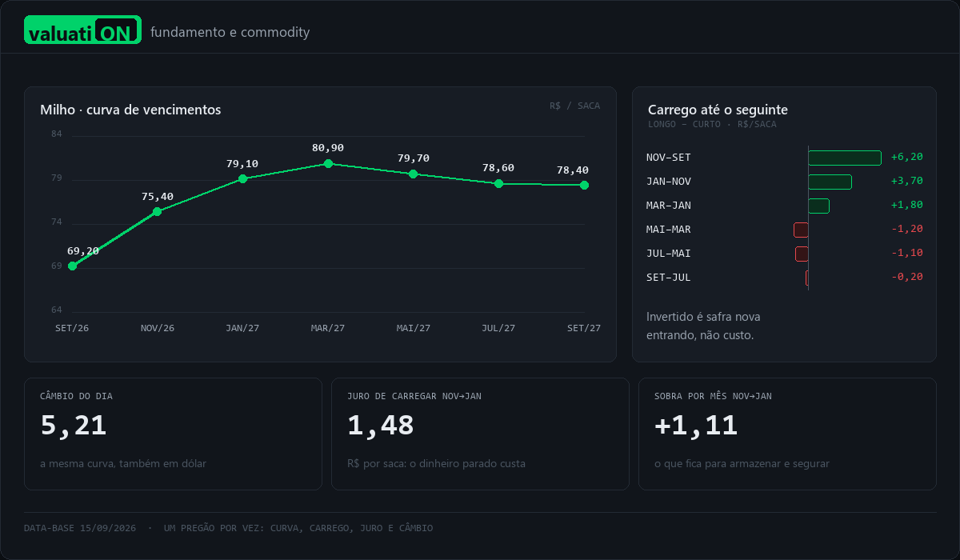Select the red JUL–MAI carry bar
The height and width of the screenshot is (560, 960).
coord(802,254)
